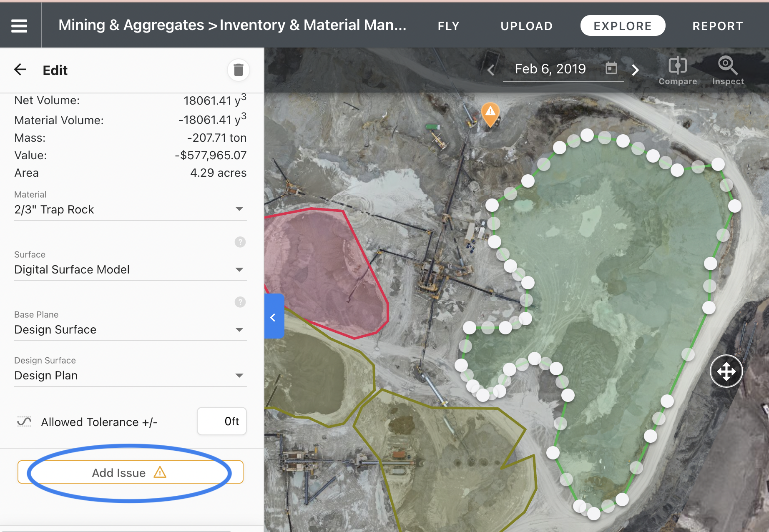Viewport: 769px width, 532px height.
Task: Collapse the side panel with blue chevron
Action: 274,318
